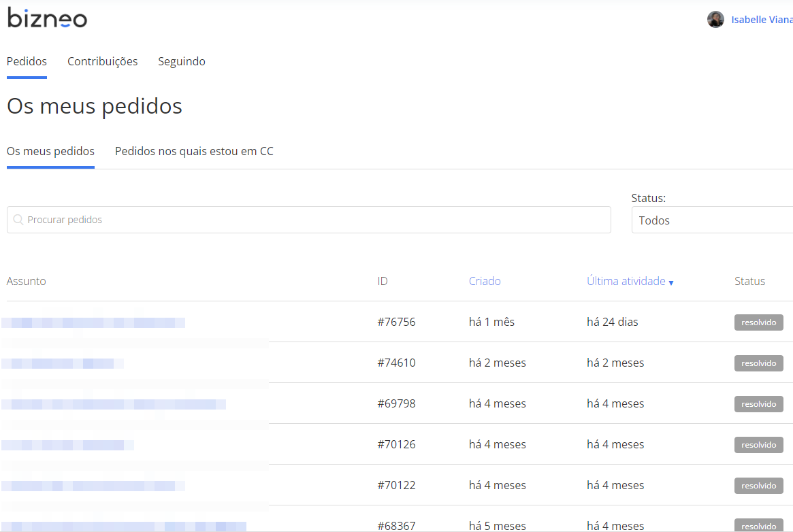Viewport: 793px width, 532px height.
Task: Sort requests by Criado column
Action: point(485,281)
